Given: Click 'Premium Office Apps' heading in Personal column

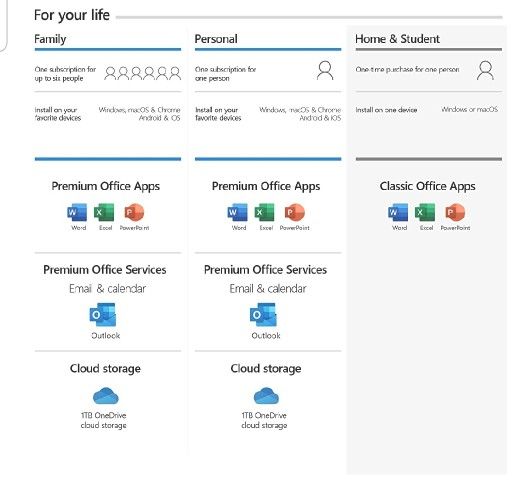Looking at the screenshot, I should [266, 186].
